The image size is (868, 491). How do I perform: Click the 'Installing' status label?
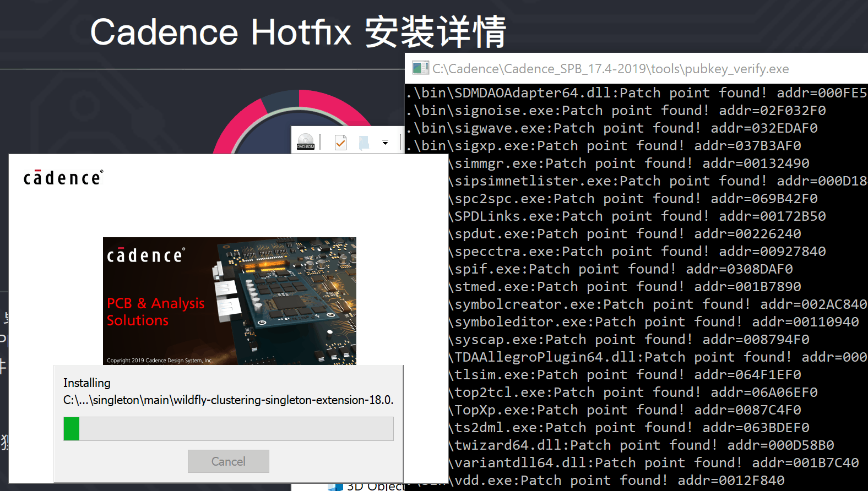86,383
